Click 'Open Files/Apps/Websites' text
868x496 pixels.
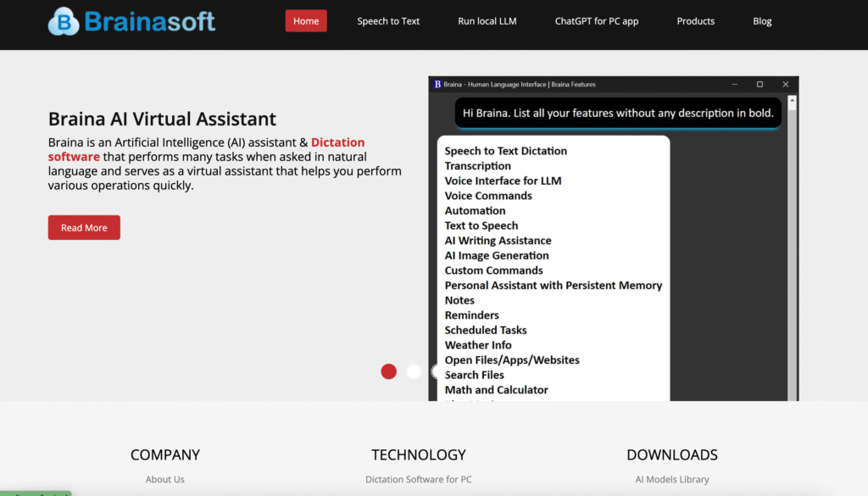click(512, 359)
